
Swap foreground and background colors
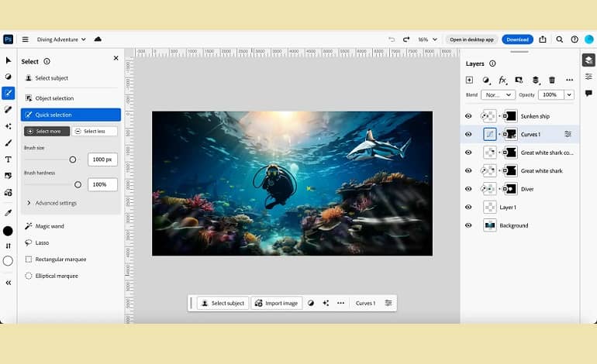point(8,246)
